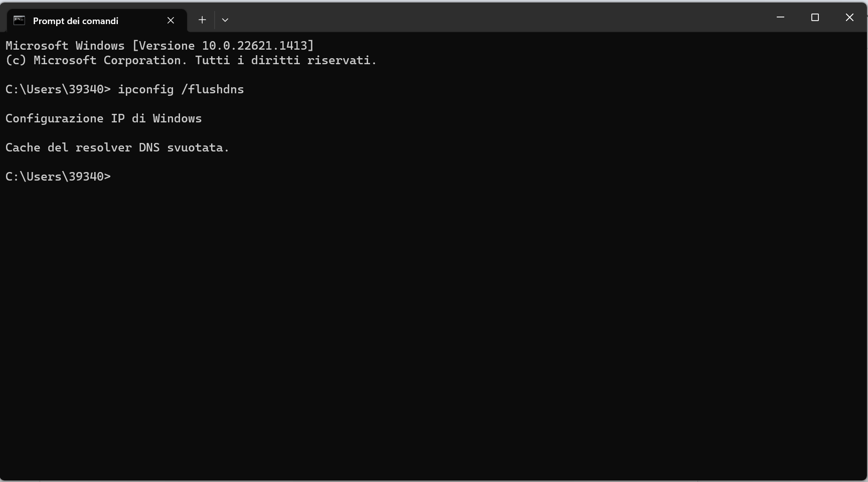This screenshot has height=482, width=868.
Task: Expand the new tab profile dropdown chevron
Action: click(225, 20)
